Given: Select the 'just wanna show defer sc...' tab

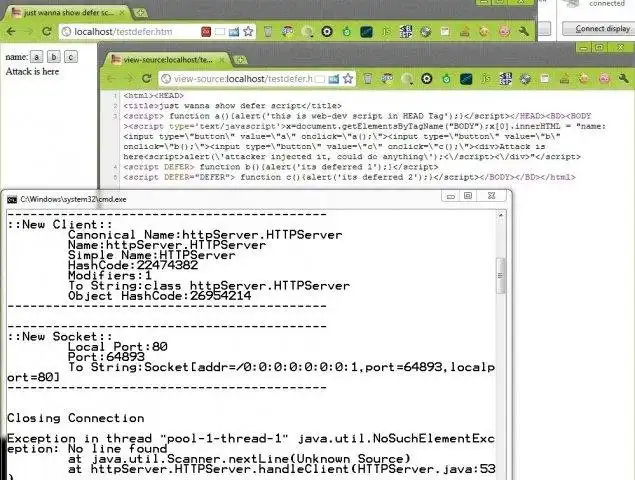Looking at the screenshot, I should click(68, 13).
